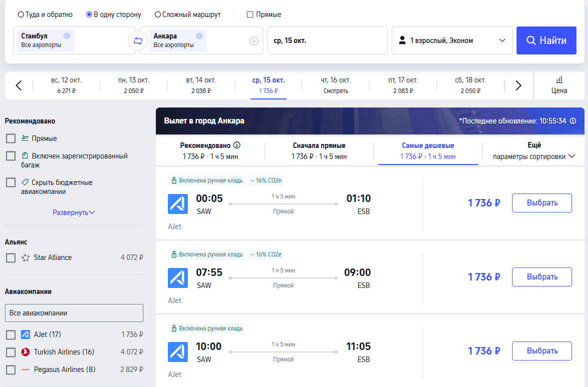The height and width of the screenshot is (387, 588).
Task: Select date вт, 14 окт.
Action: 201,85
